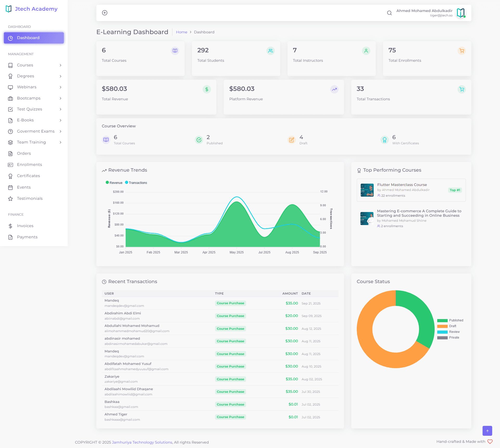The height and width of the screenshot is (448, 500).
Task: Click the Jamhuriya Technology Solutions footer link
Action: [x=142, y=442]
